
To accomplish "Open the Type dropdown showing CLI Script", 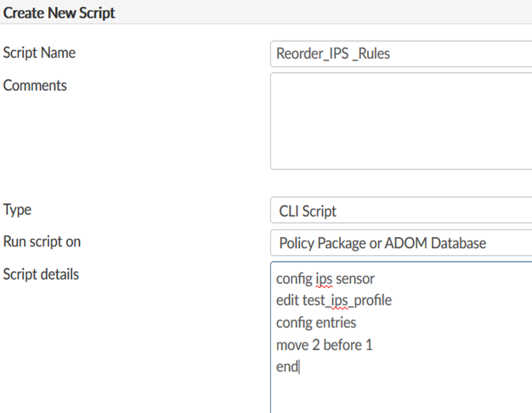I will [x=400, y=211].
